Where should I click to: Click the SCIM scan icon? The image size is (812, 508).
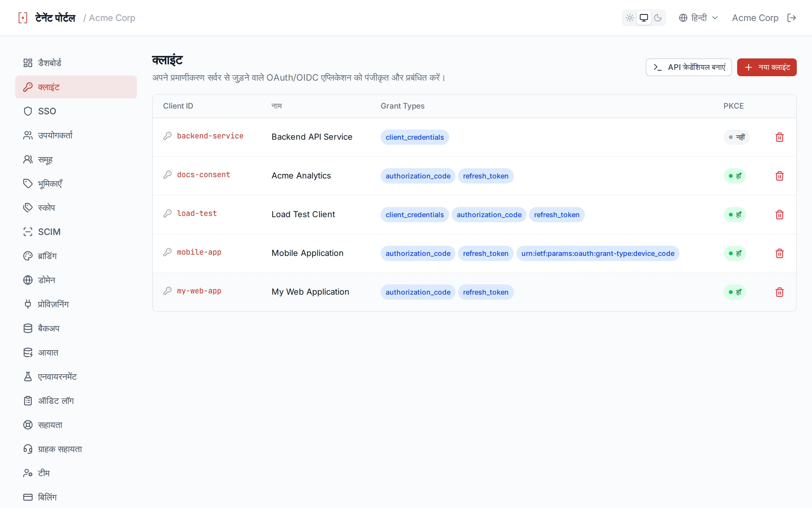(28, 232)
